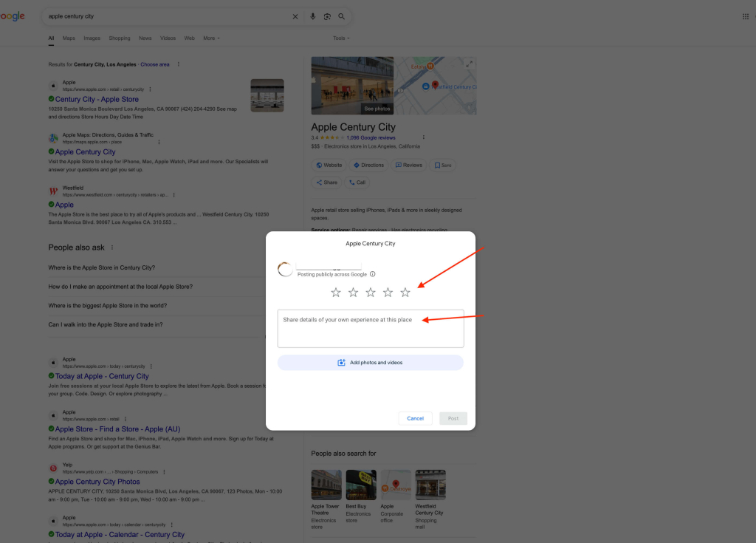Click Choose area link
Image resolution: width=756 pixels, height=543 pixels.
[155, 64]
